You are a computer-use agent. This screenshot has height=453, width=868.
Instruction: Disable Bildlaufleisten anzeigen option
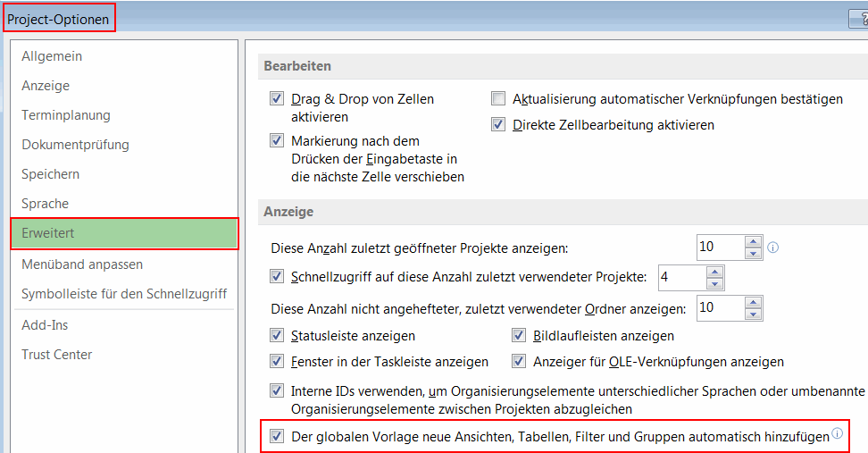point(519,336)
